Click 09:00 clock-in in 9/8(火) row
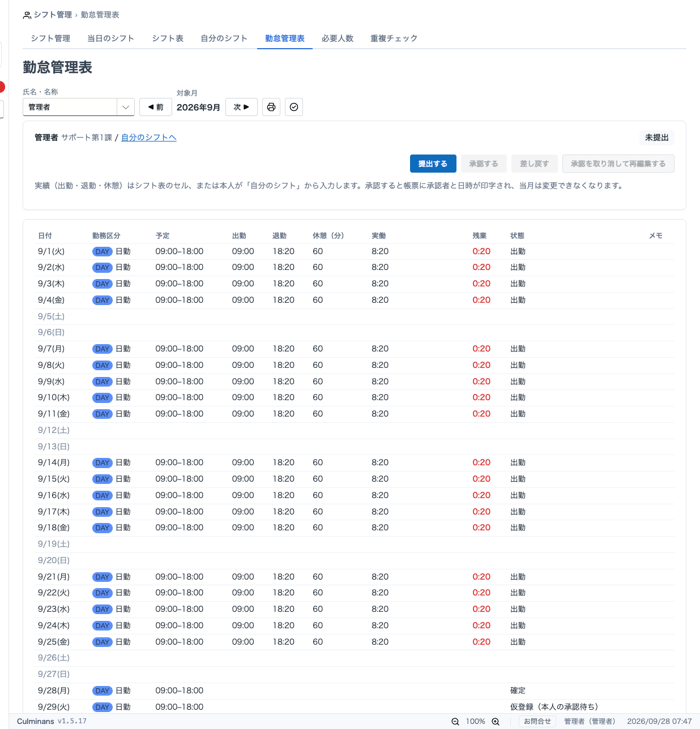Screen dimensions: 700x729 click(243, 366)
